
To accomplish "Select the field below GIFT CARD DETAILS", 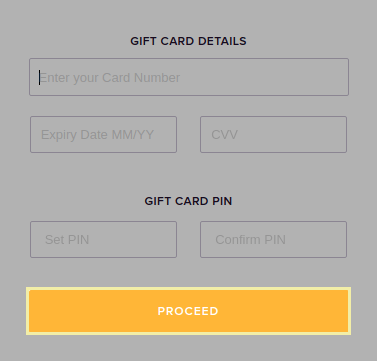I will (x=189, y=77).
